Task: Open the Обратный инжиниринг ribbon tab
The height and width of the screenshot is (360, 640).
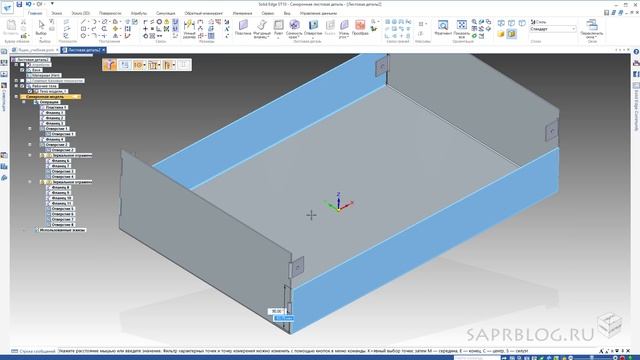Action: (204, 13)
